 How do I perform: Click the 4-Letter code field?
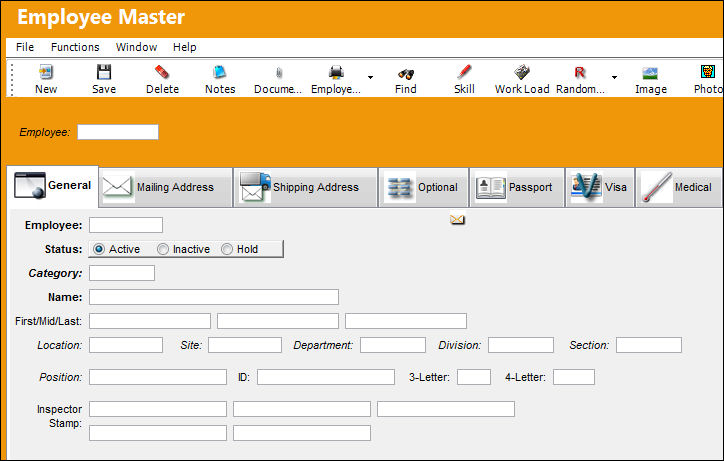tap(574, 377)
